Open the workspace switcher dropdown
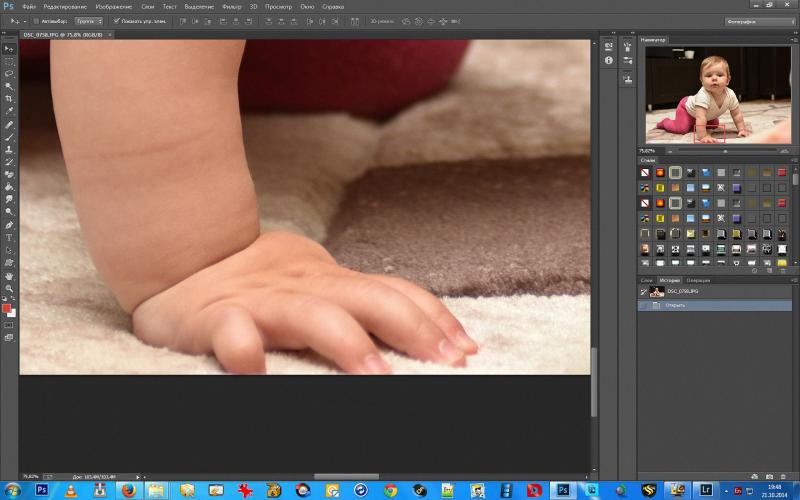800x500 pixels. (759, 21)
